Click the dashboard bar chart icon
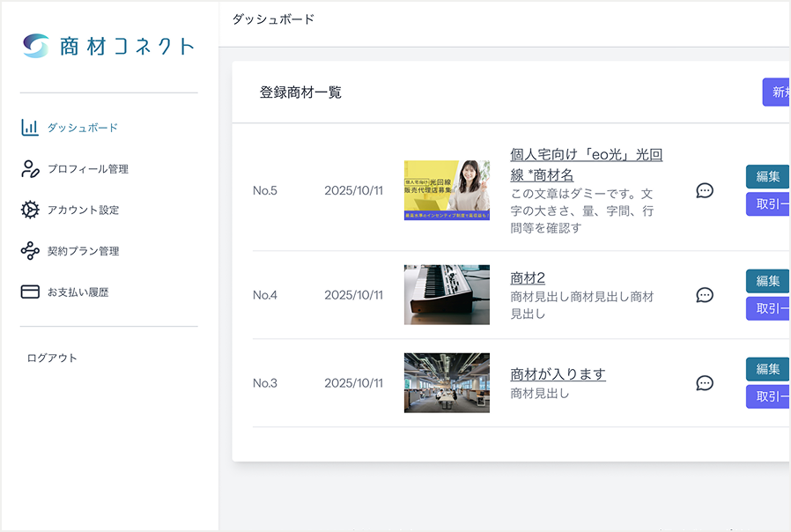The image size is (791, 532). point(30,128)
